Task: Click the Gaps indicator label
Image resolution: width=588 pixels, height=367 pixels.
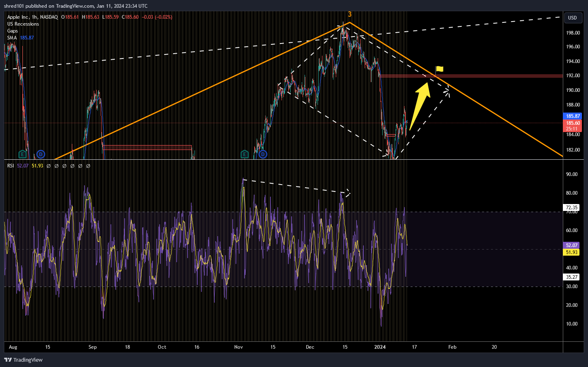Action: point(13,31)
